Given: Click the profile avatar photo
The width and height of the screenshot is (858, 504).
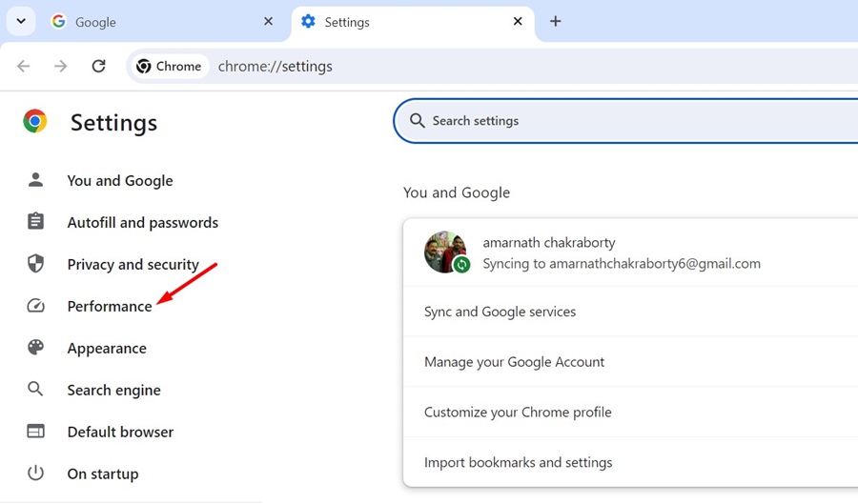Looking at the screenshot, I should click(445, 252).
